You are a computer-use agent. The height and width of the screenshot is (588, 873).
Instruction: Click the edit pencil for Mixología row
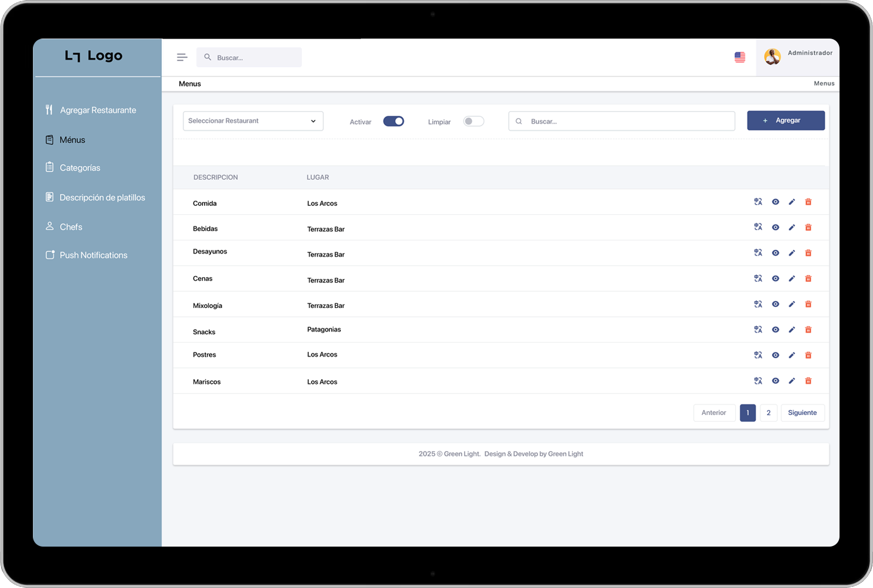pyautogui.click(x=792, y=304)
